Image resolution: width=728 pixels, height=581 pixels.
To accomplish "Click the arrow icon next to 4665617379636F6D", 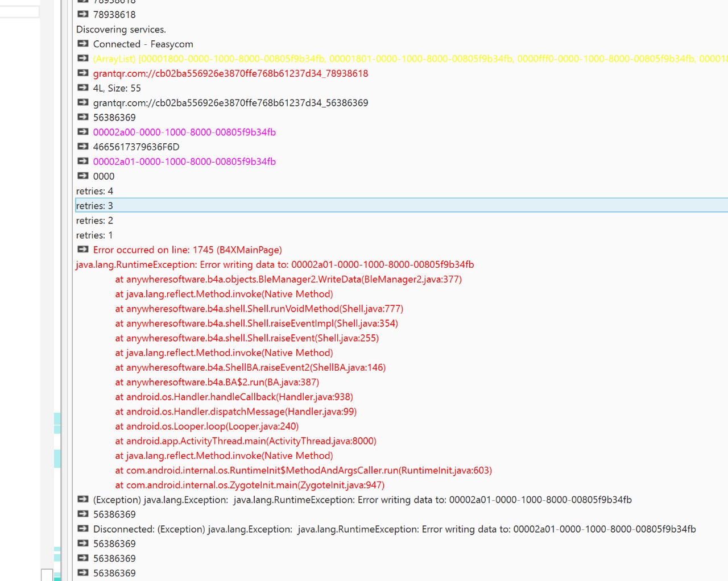I will click(83, 147).
